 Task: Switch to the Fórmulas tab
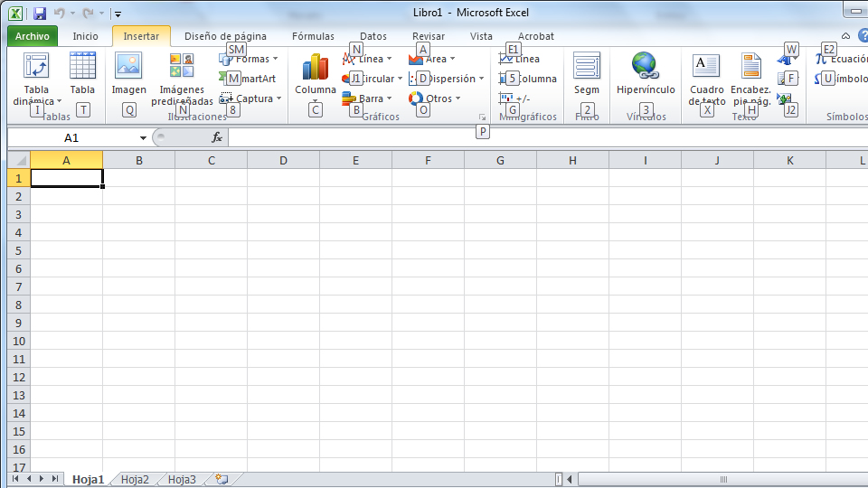coord(314,36)
